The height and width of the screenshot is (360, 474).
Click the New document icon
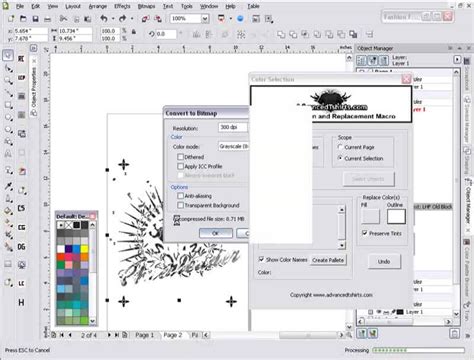(x=11, y=19)
